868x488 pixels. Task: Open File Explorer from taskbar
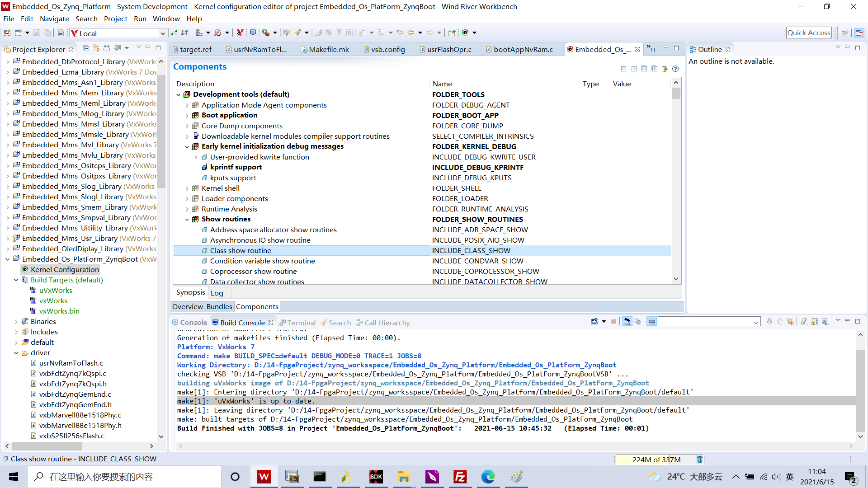(x=404, y=477)
